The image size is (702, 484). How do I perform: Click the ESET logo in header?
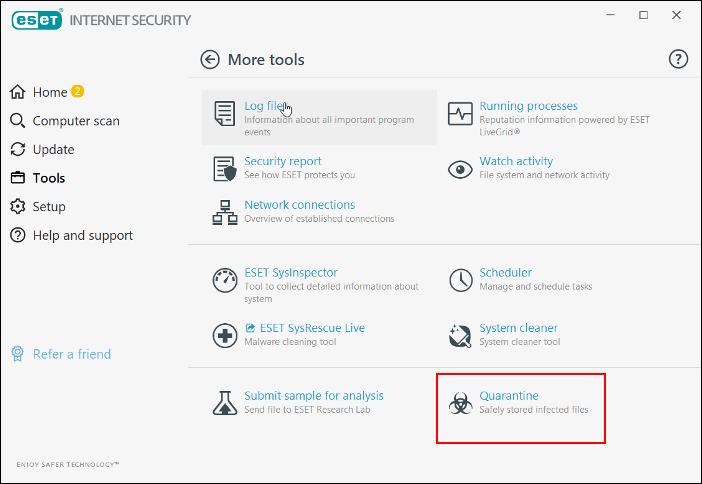pos(37,20)
